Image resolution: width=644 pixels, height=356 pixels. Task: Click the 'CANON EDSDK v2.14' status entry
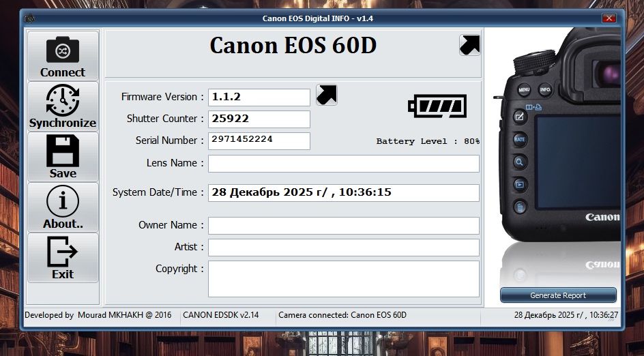[x=221, y=315]
